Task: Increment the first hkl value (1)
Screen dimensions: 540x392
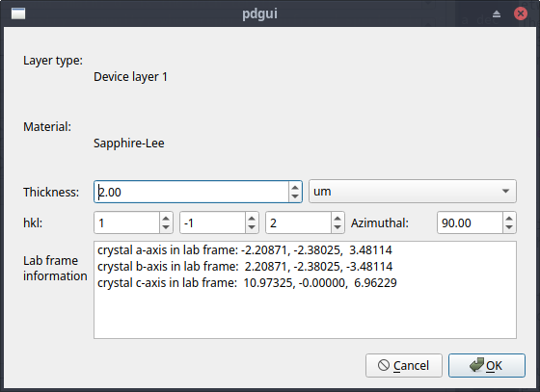Action: [x=166, y=219]
